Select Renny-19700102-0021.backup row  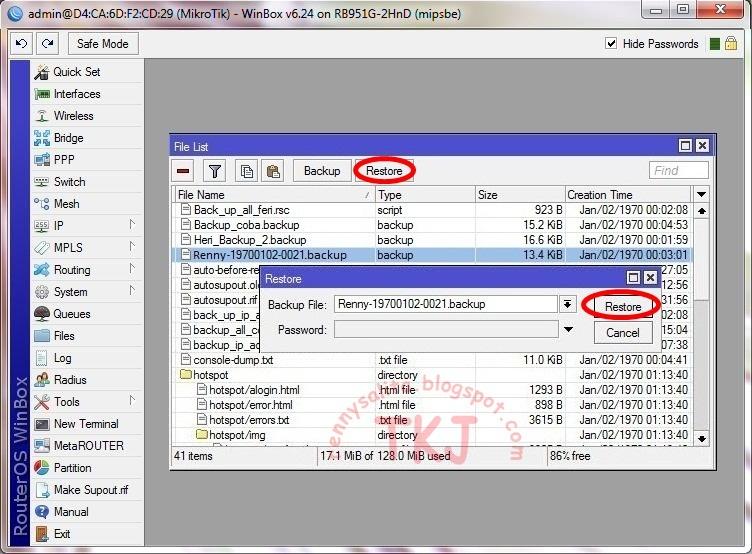[433, 255]
